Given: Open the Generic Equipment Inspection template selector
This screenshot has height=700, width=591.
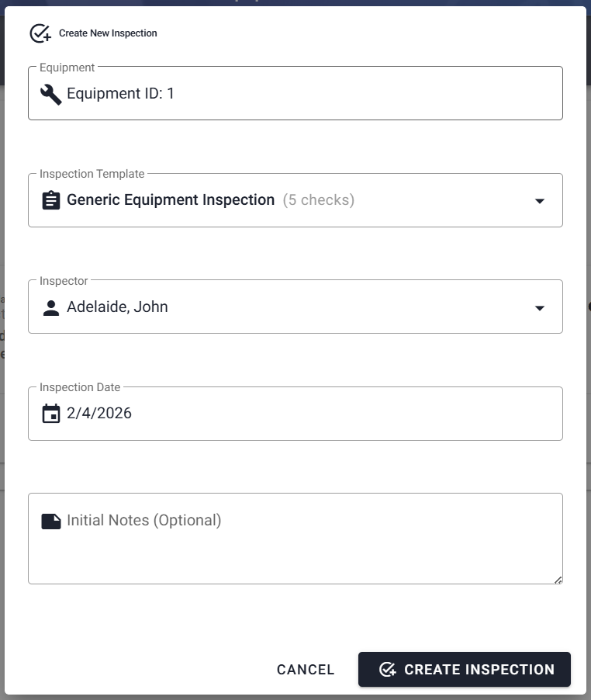Looking at the screenshot, I should point(295,200).
